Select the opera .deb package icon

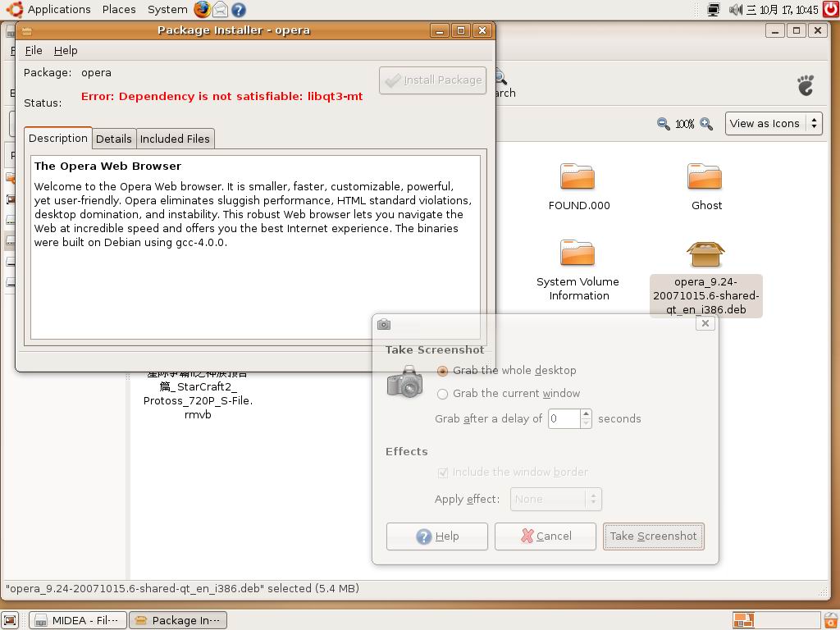pos(705,254)
